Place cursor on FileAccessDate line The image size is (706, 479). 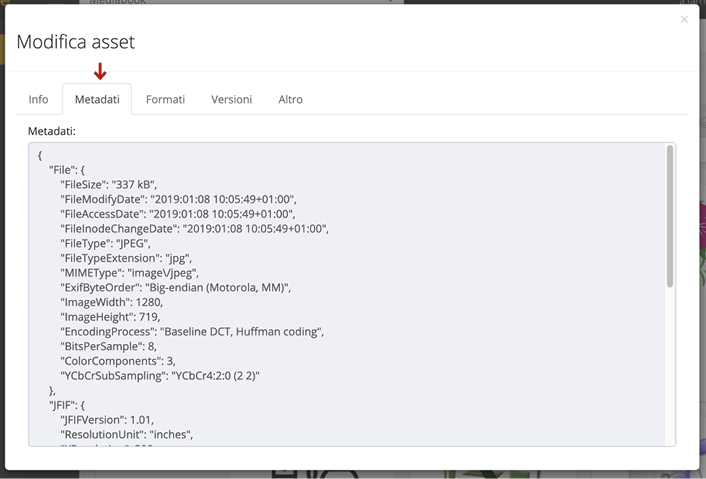pyautogui.click(x=177, y=214)
